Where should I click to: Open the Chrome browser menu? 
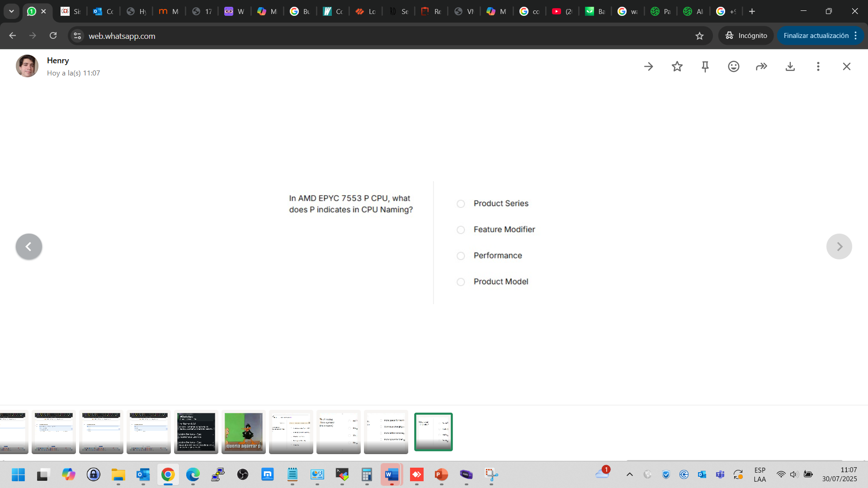tap(856, 36)
